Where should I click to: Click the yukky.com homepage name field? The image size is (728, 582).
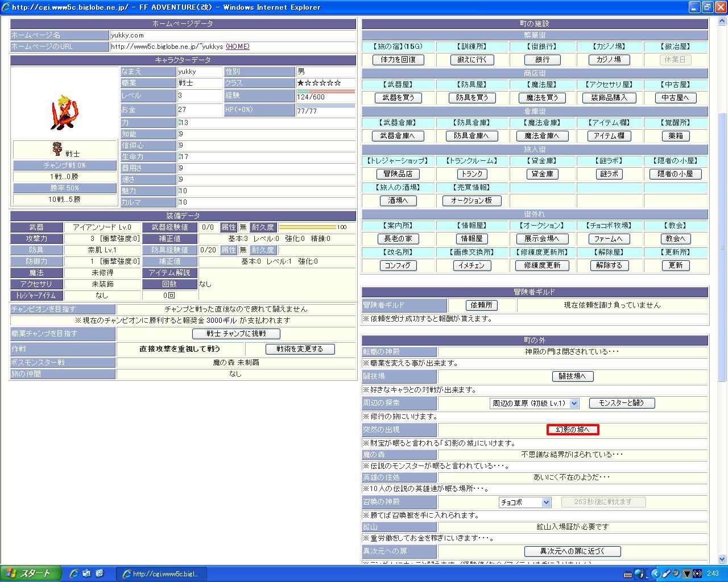[233, 35]
